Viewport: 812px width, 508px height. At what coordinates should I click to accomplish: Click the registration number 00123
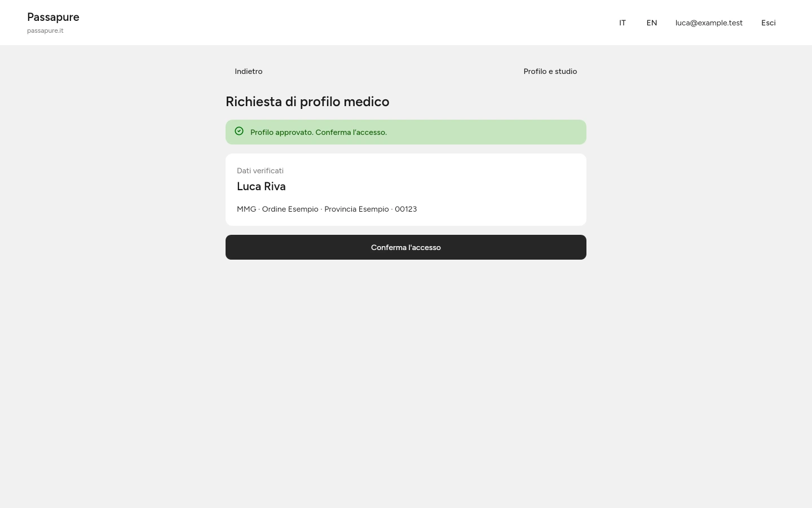click(x=406, y=209)
